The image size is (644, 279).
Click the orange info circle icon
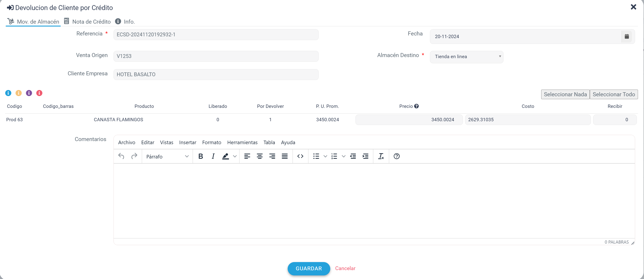click(19, 93)
